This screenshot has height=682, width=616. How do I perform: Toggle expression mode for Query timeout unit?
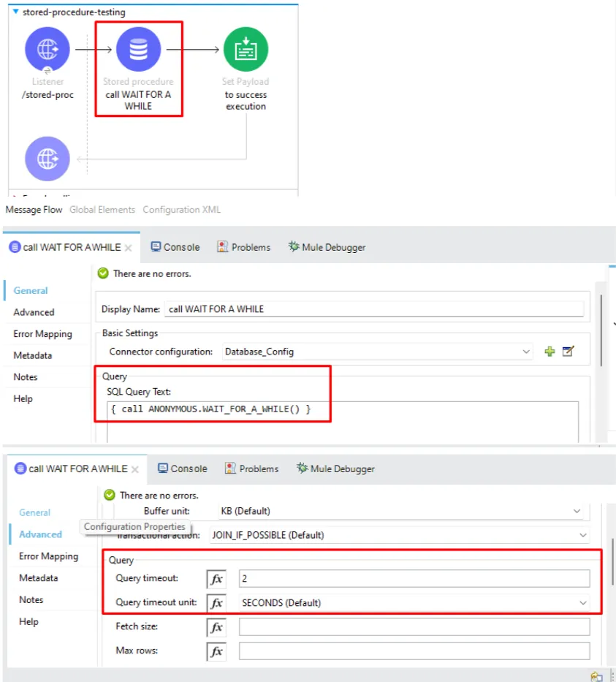pos(216,603)
